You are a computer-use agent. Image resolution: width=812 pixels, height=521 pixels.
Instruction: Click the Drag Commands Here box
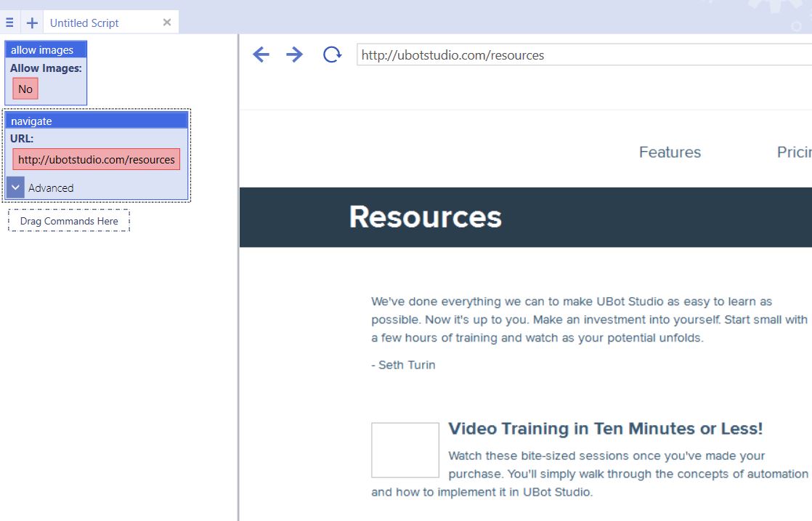point(69,221)
